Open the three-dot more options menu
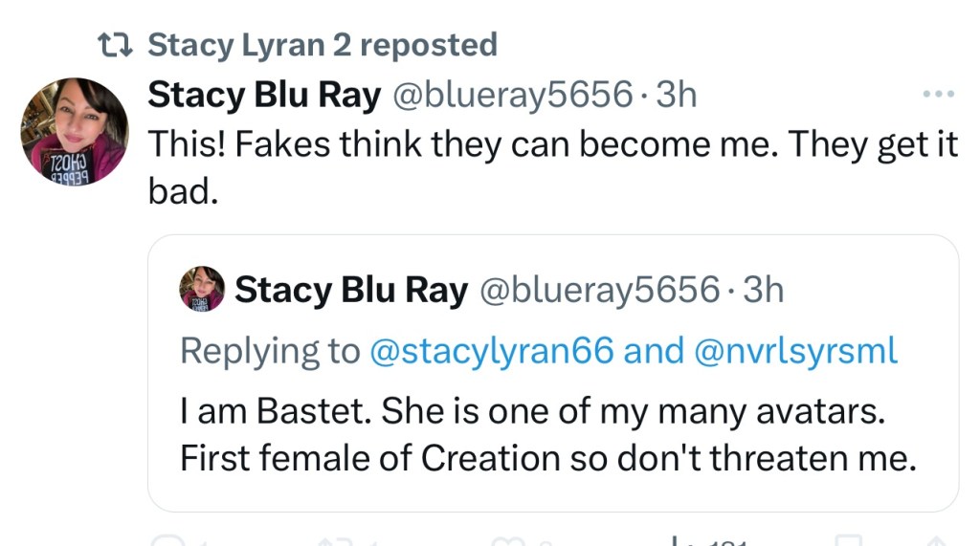Viewport: 980px width, 546px height. point(938,95)
